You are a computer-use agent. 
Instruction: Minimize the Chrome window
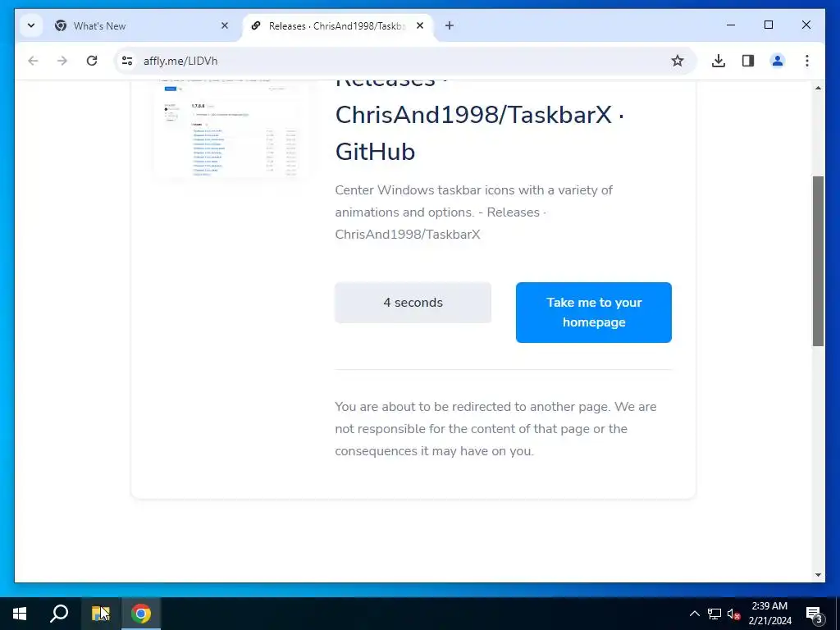pyautogui.click(x=731, y=25)
